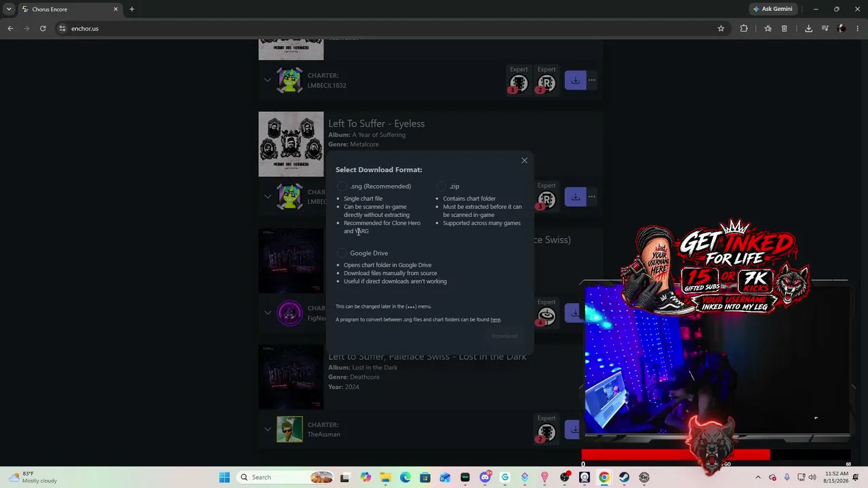The image size is (868, 488).
Task: Click the Genre: Metalcore text
Action: coord(353,144)
